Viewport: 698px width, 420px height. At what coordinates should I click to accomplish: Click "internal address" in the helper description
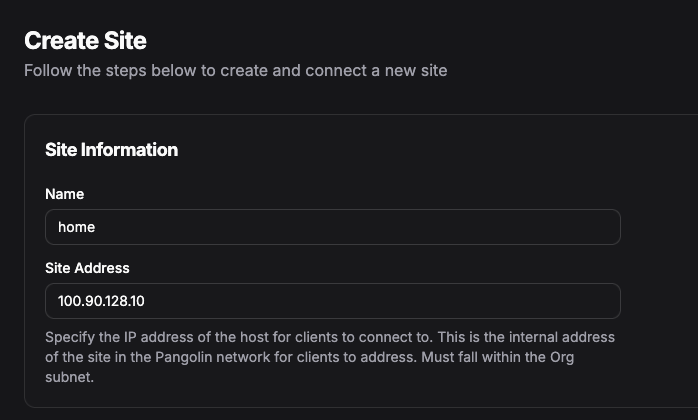561,338
